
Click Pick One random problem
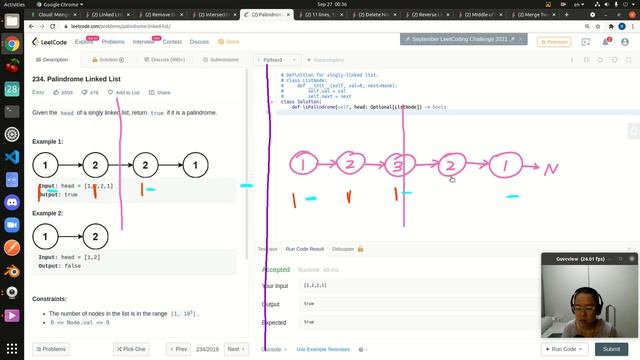click(131, 349)
